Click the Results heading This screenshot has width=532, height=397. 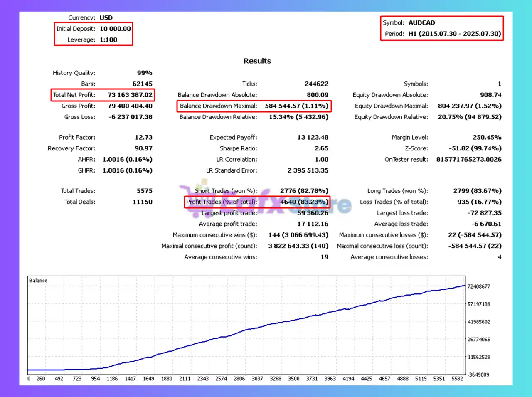257,61
